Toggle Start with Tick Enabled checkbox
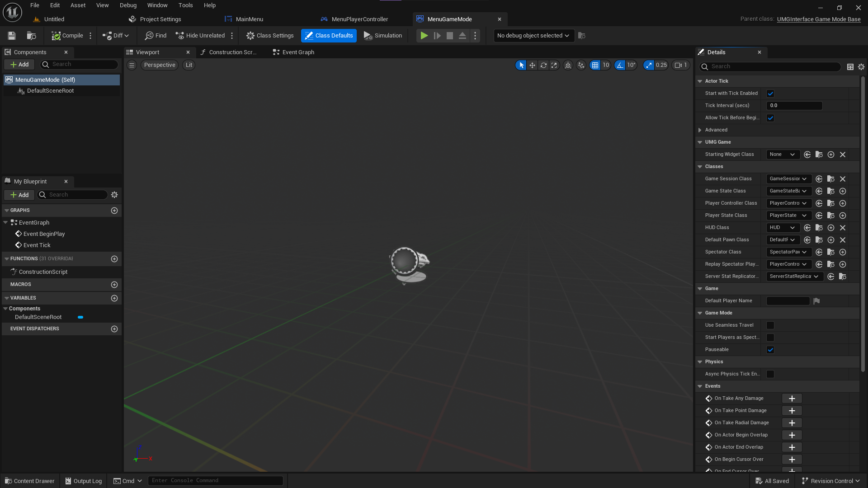This screenshot has height=488, width=868. pos(770,94)
